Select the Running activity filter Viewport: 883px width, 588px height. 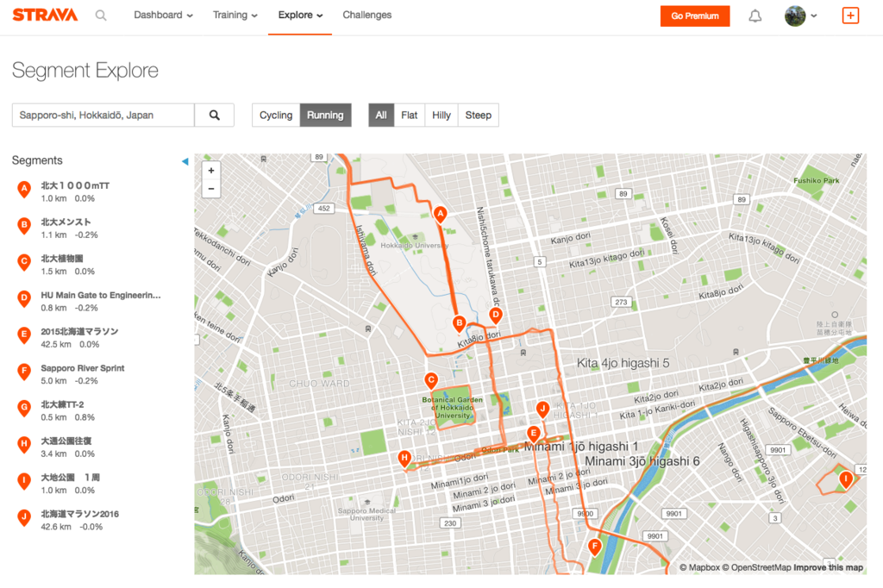[x=325, y=115]
